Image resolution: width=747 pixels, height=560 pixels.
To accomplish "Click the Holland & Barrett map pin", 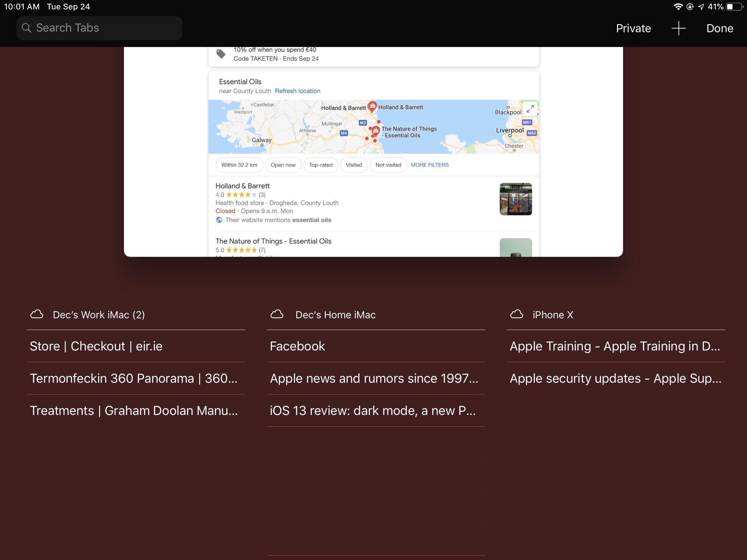I will 372,106.
